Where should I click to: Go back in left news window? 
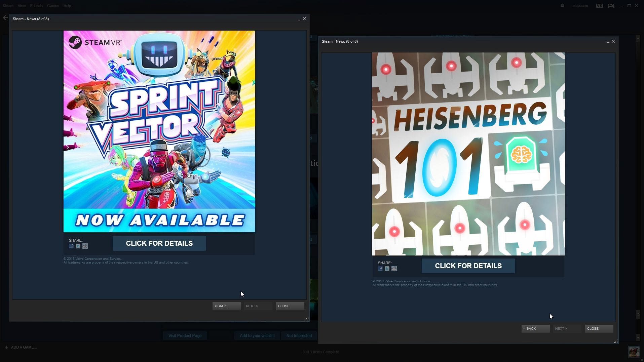[x=227, y=306]
